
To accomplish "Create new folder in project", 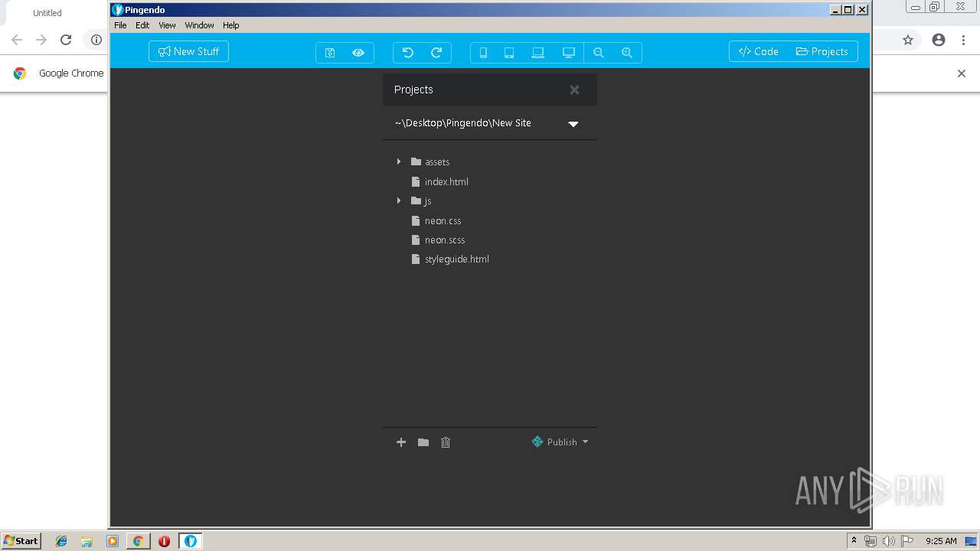I will click(423, 442).
